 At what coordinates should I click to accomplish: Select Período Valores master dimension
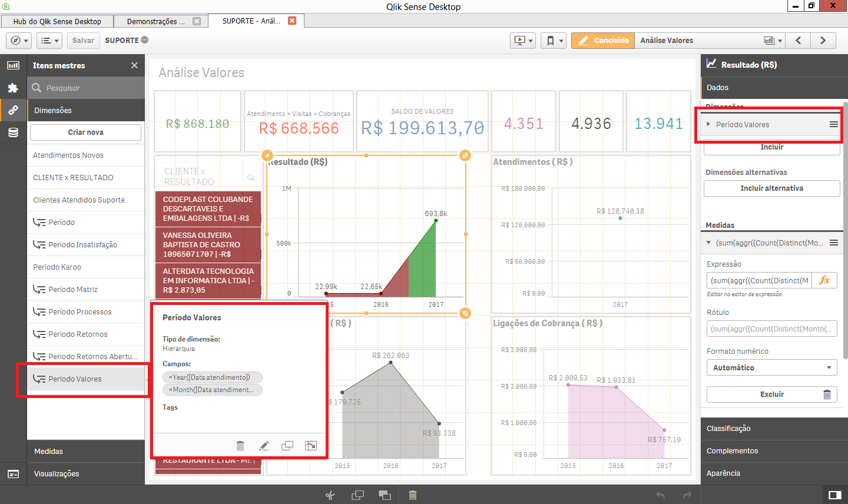[86, 379]
